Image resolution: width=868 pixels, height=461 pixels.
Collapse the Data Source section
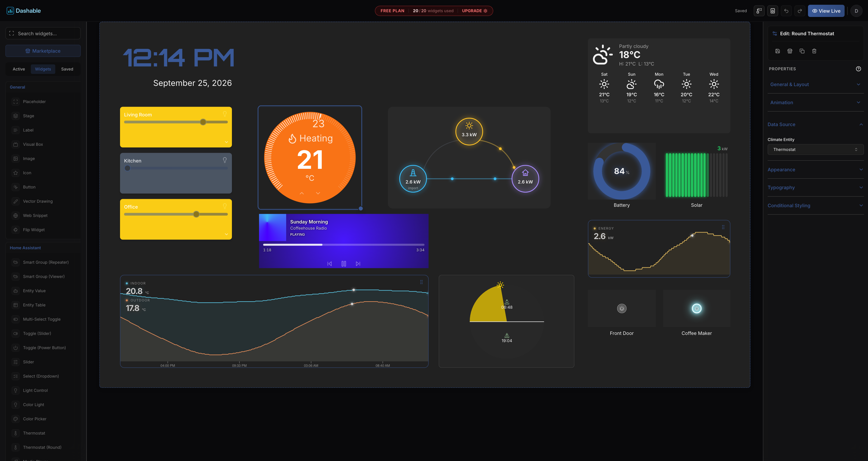(815, 124)
